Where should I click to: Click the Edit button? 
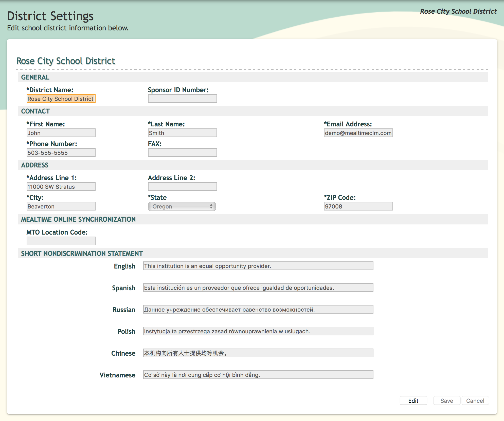(413, 400)
